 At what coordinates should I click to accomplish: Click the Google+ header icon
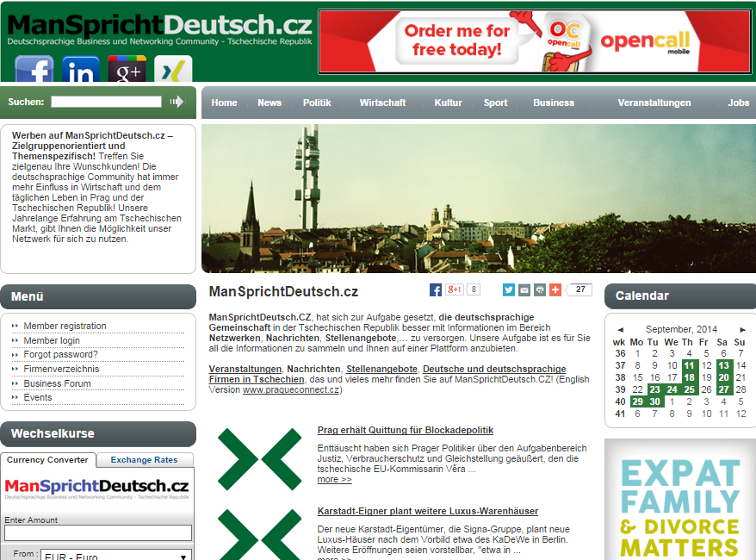[x=127, y=71]
